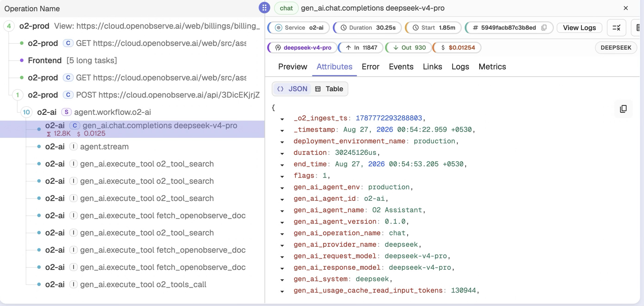644x306 pixels.
Task: Open dropdown arrow beside gen_ai_usage_cache_read_input_tokens
Action: pos(282,291)
